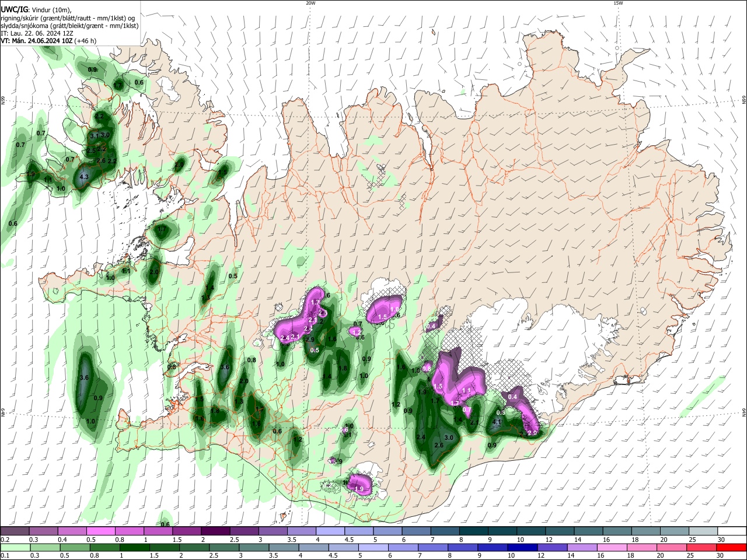
Task: Pick the first grey-purple swatch at 0.2 in the snow legend
Action: (x=15, y=531)
